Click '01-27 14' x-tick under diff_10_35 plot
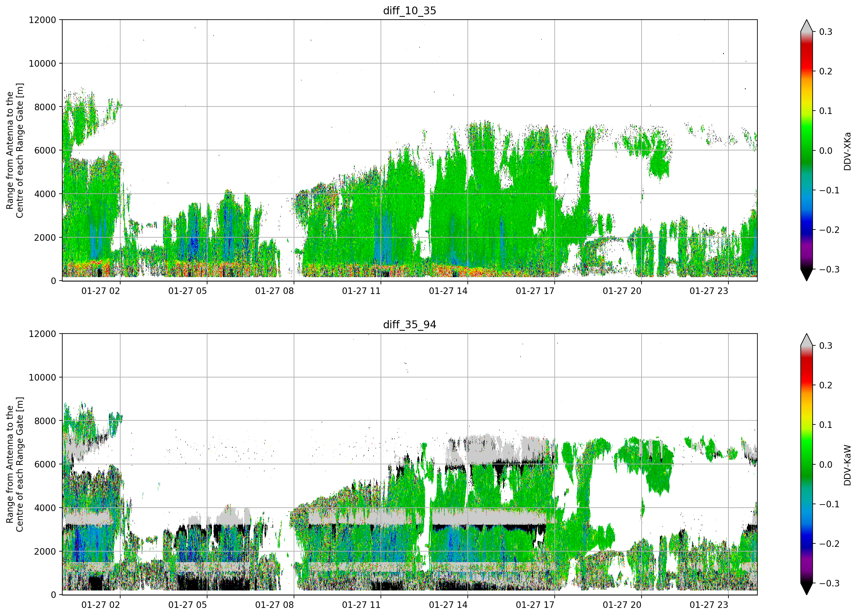Screen dimensions: 858x616 pos(448,291)
